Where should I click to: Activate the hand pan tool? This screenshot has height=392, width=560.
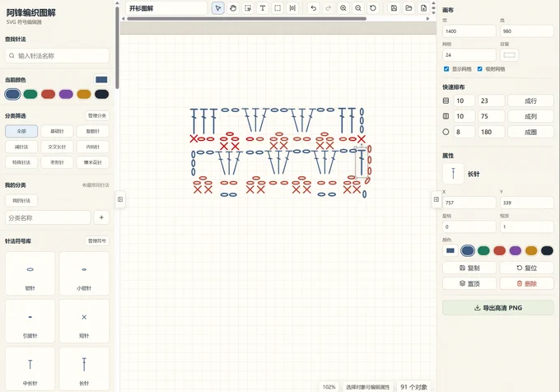233,8
